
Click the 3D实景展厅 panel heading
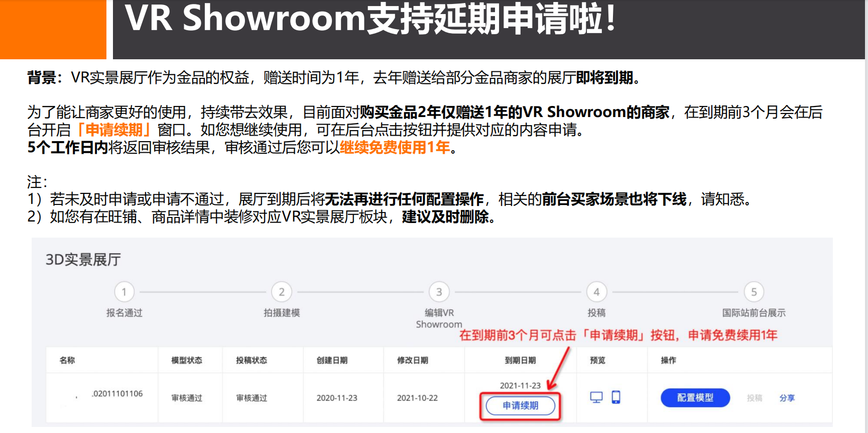click(x=83, y=260)
